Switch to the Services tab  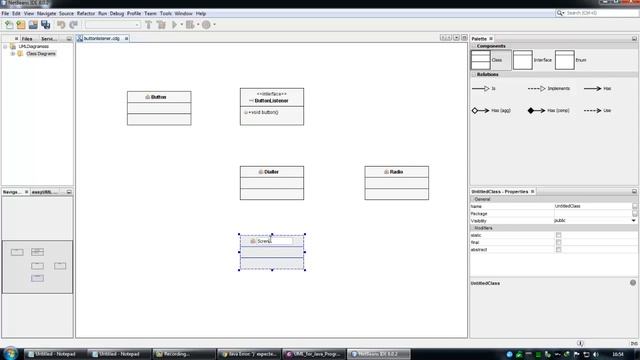(48, 39)
